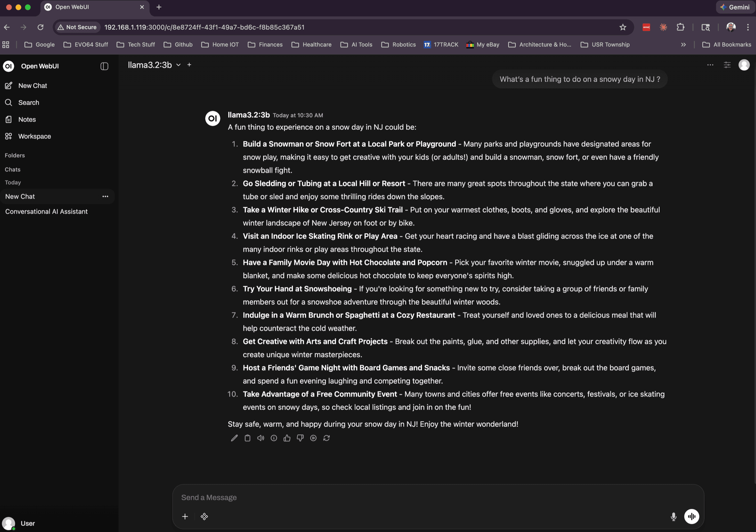Collapse the sidebar with the panel toggle icon

(104, 66)
